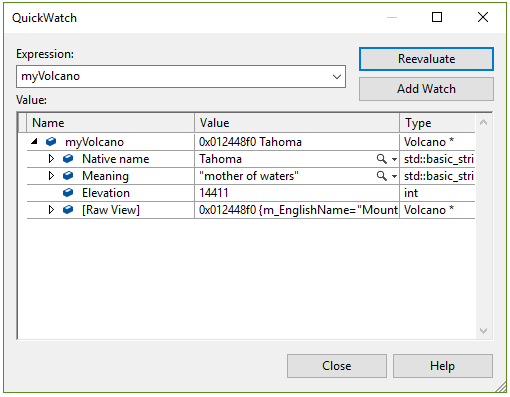The image size is (510, 397).
Task: Click the value "mother of waters"
Action: click(x=249, y=176)
